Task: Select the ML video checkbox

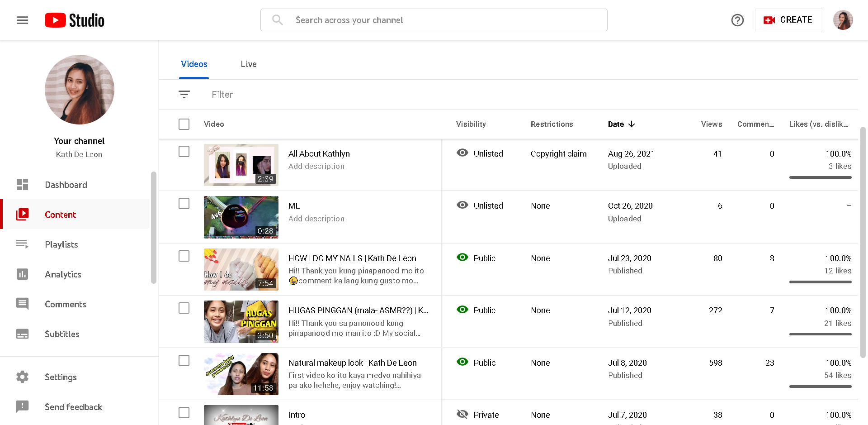Action: tap(184, 204)
